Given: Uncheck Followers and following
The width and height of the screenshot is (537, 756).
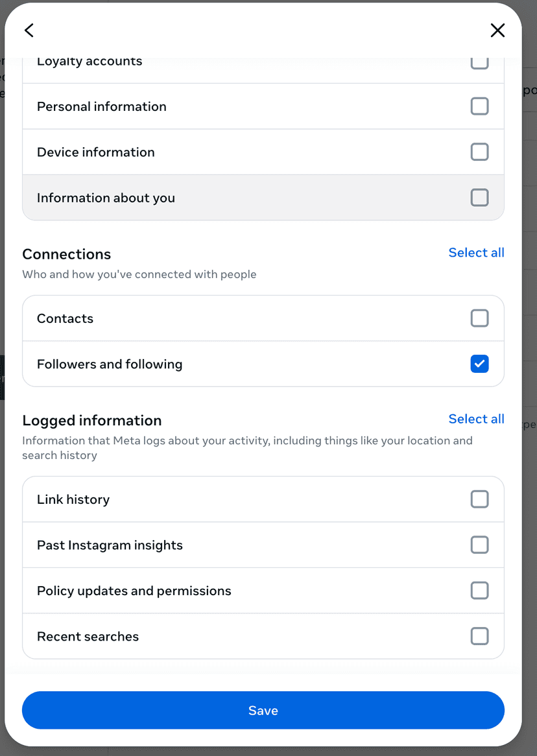Looking at the screenshot, I should 479,364.
